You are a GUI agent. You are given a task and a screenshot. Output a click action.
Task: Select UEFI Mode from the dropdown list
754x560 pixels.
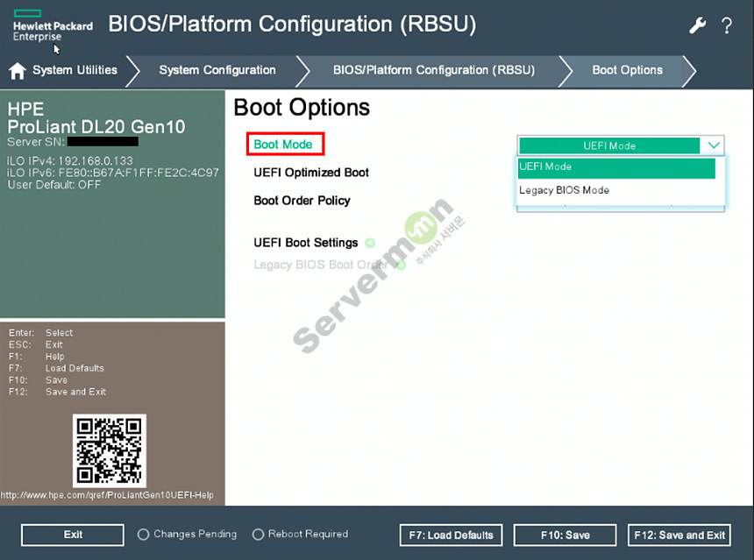[x=616, y=167]
